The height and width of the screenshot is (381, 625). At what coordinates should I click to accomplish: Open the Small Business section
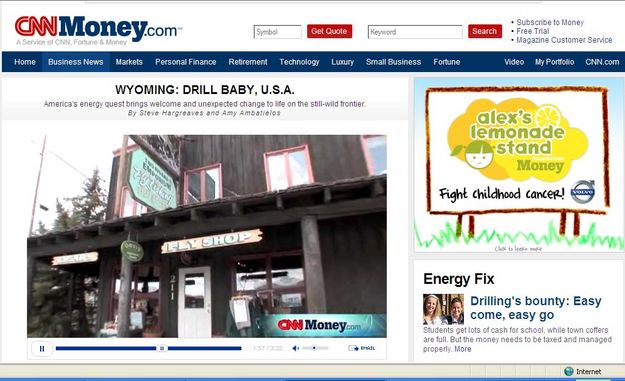point(393,62)
